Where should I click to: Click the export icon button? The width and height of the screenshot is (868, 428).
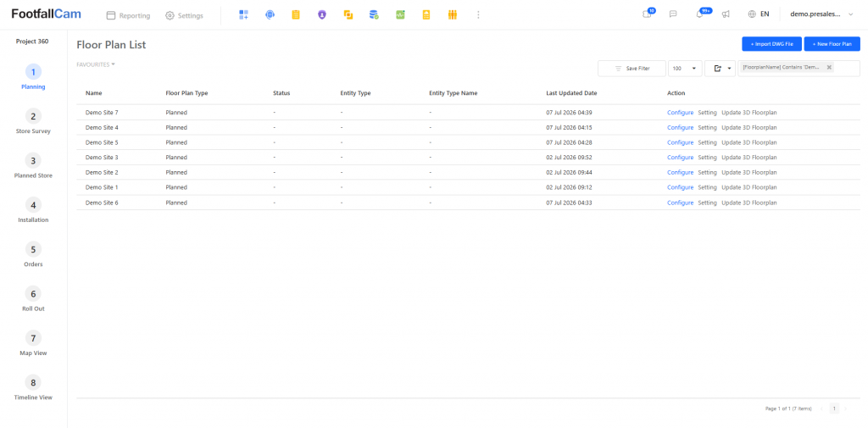click(x=718, y=68)
